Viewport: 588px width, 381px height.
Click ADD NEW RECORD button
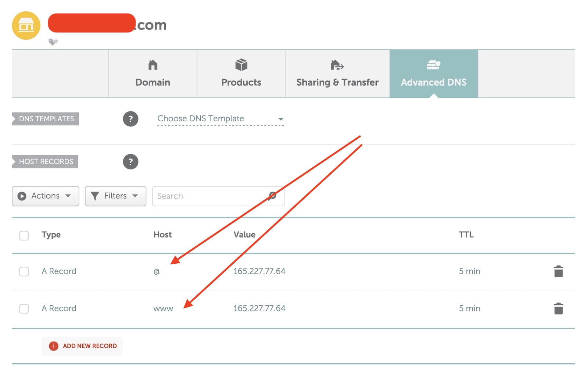(x=89, y=346)
